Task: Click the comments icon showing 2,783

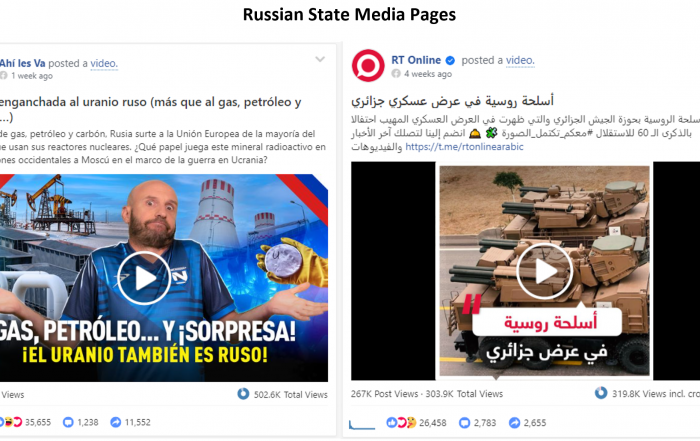Action: [x=465, y=423]
